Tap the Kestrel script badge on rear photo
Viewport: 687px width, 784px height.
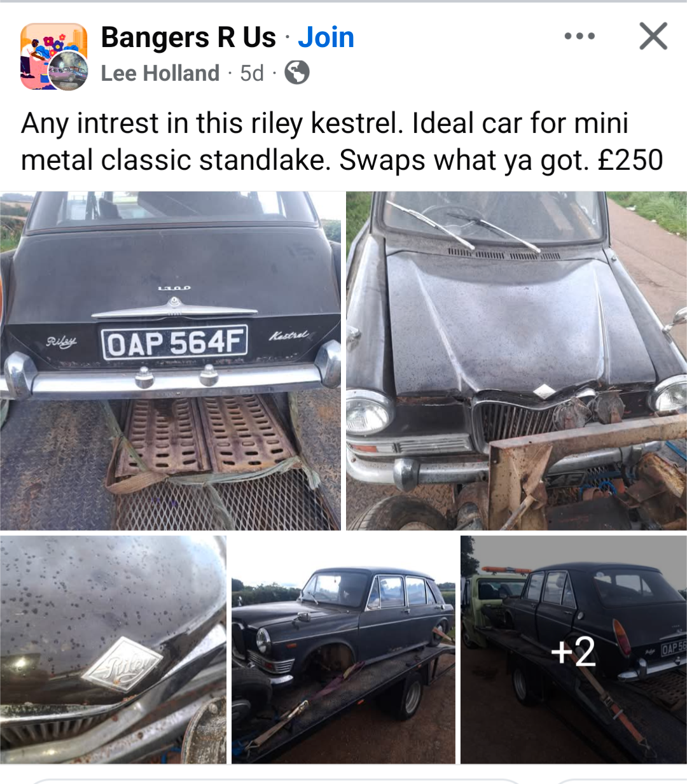coord(289,335)
